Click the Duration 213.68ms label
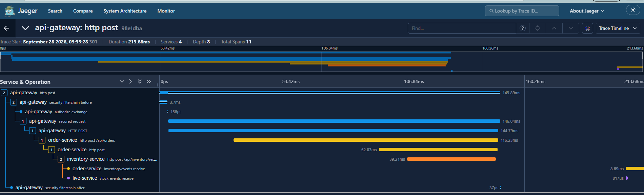The image size is (644, 195). (129, 42)
